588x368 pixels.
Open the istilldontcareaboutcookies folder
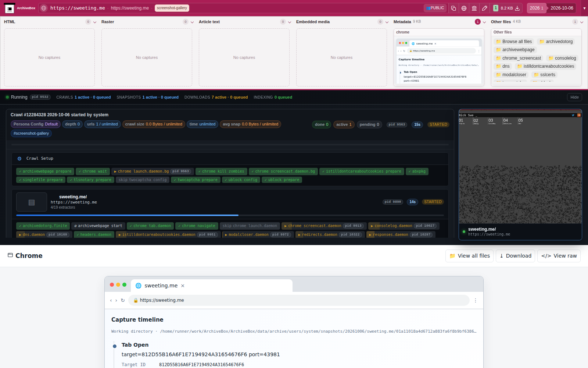[x=546, y=66]
